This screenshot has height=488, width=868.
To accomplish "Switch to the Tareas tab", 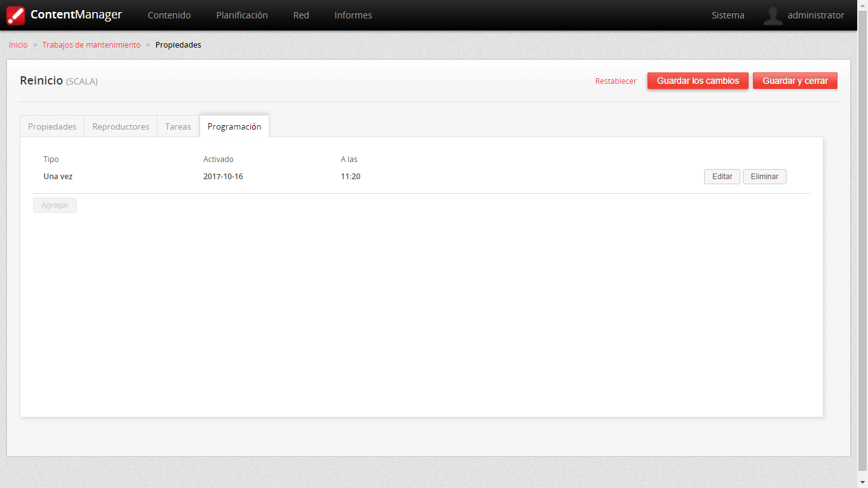I will pyautogui.click(x=178, y=126).
